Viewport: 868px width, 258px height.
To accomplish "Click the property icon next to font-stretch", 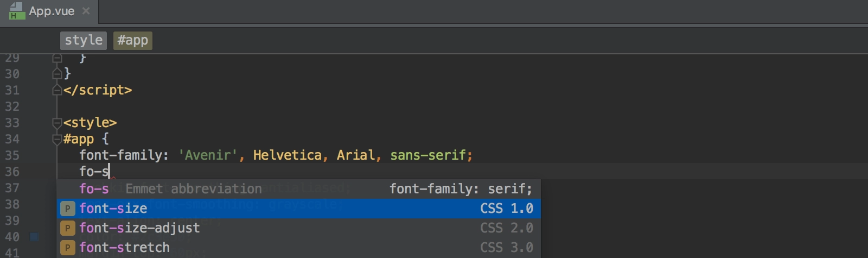I will click(67, 248).
